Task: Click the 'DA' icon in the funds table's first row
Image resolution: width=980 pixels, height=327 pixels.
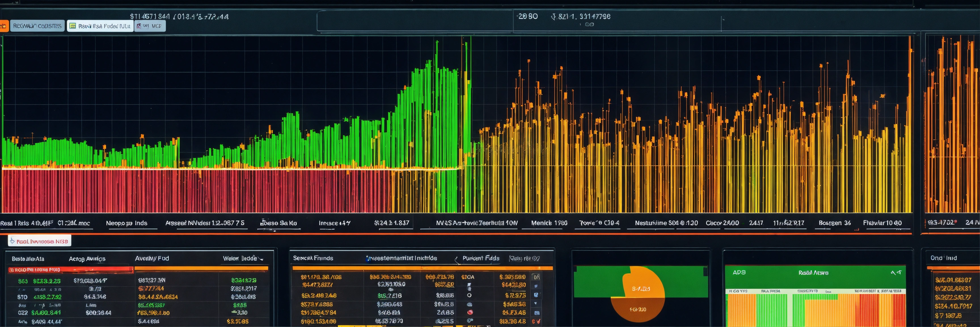Action: (537, 277)
